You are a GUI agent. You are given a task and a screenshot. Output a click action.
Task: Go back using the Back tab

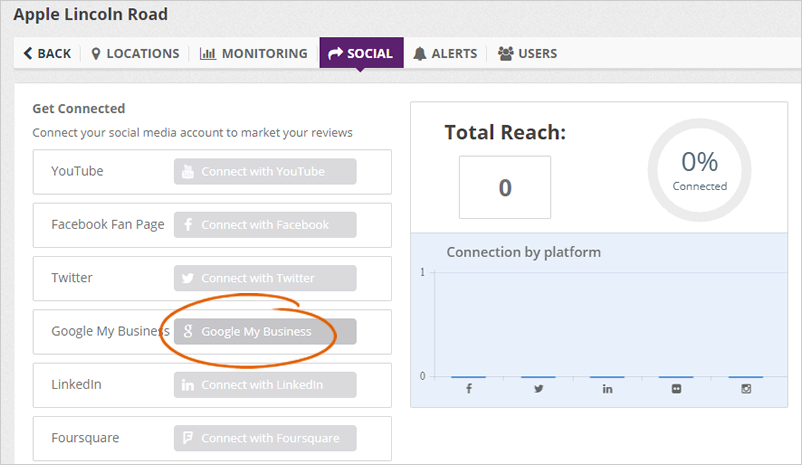pyautogui.click(x=47, y=53)
